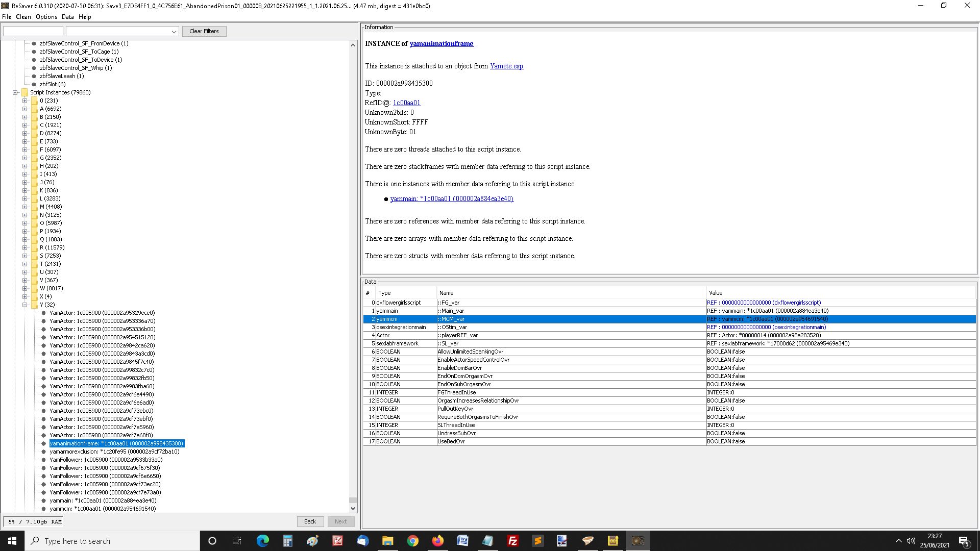Expand the A (6692) folder

tap(24, 109)
